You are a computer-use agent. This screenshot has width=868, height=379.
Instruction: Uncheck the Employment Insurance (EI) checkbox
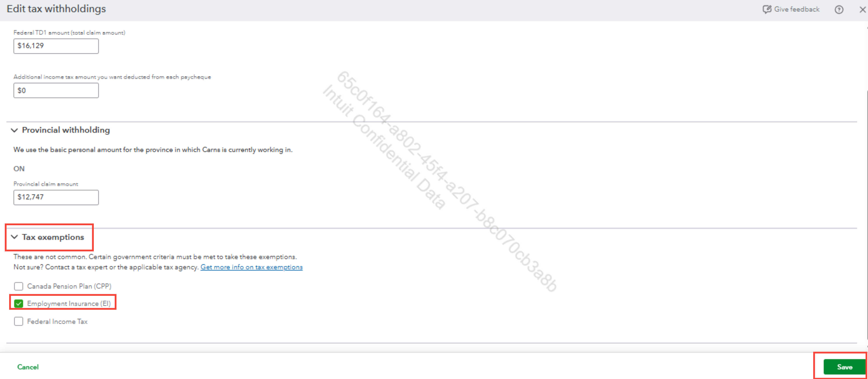coord(19,304)
